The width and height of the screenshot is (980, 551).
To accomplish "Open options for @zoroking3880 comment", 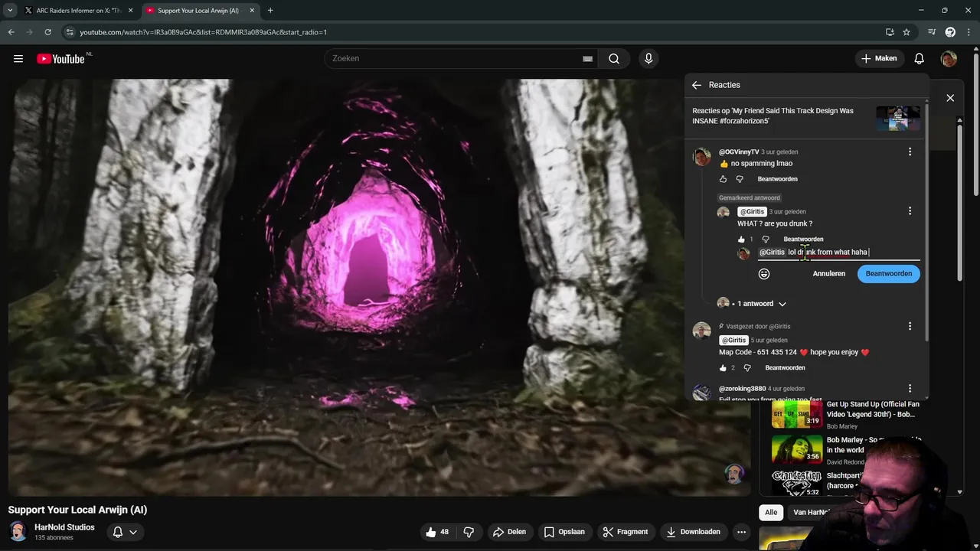I will (x=910, y=389).
